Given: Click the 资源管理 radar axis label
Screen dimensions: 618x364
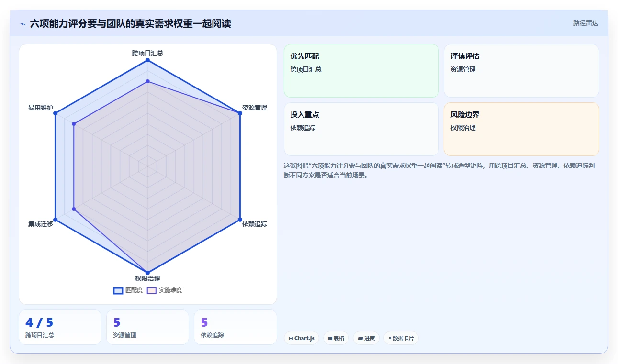Looking at the screenshot, I should pyautogui.click(x=255, y=108).
